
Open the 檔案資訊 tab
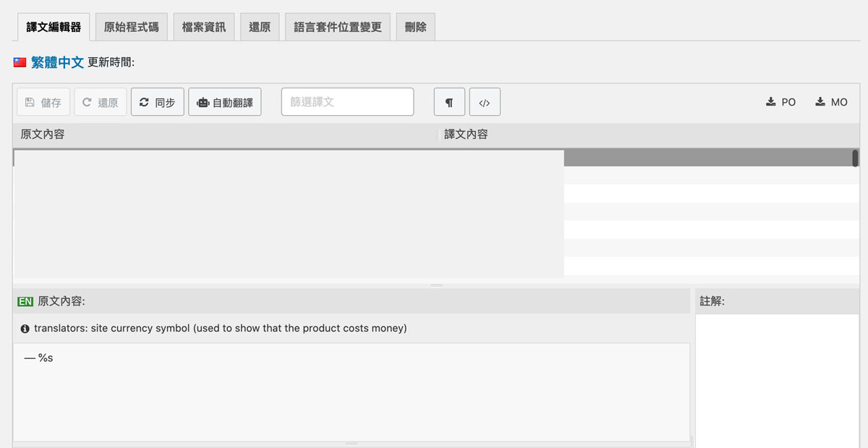tap(204, 27)
